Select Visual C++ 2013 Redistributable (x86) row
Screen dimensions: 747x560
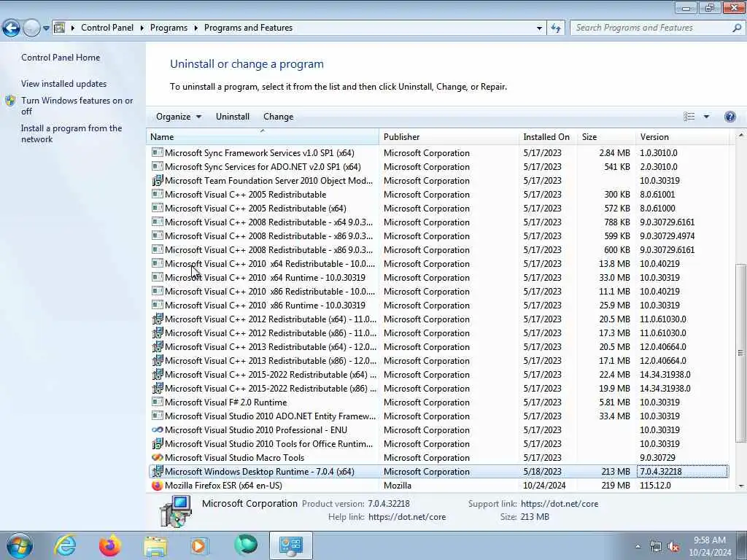438,360
